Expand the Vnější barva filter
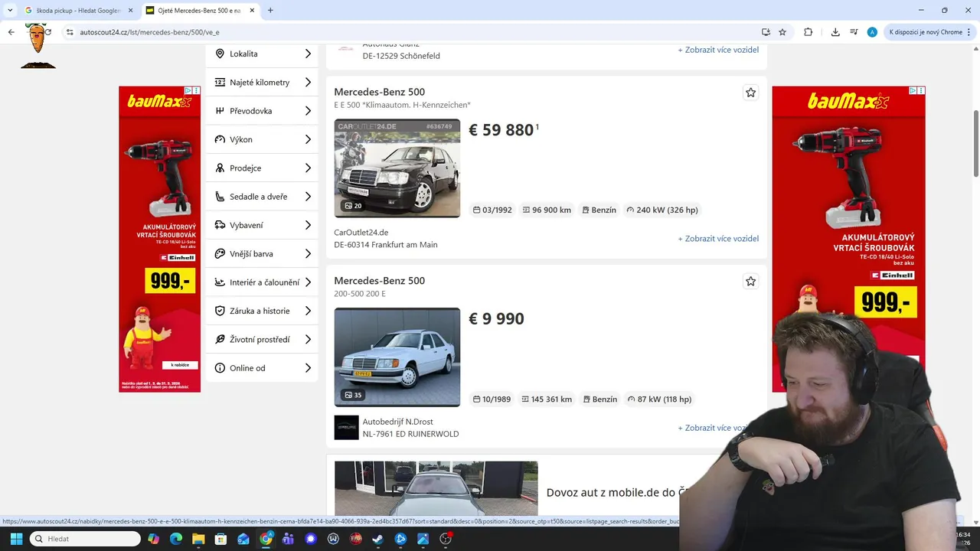 (262, 254)
